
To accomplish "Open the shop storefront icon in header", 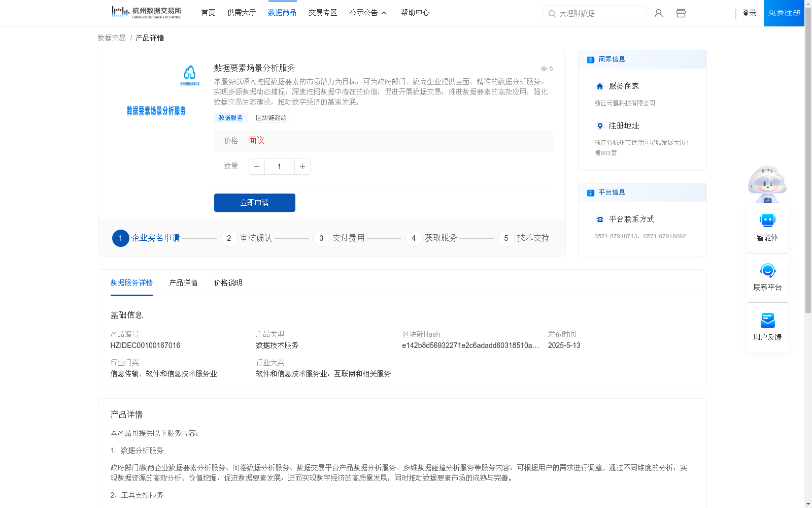I will tap(681, 13).
